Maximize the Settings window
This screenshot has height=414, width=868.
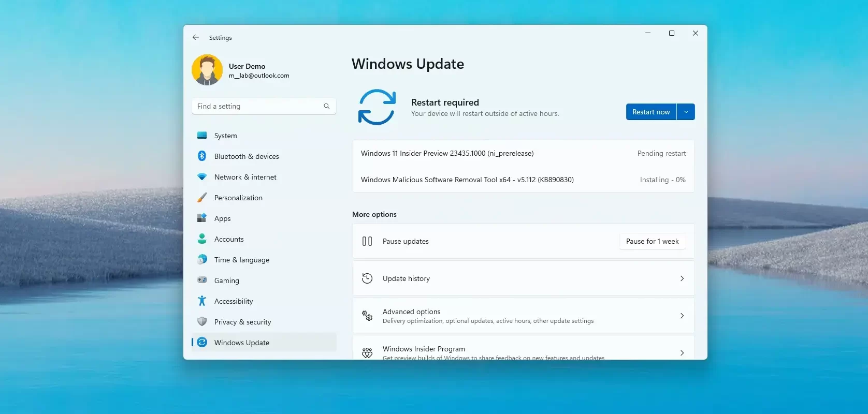coord(672,33)
